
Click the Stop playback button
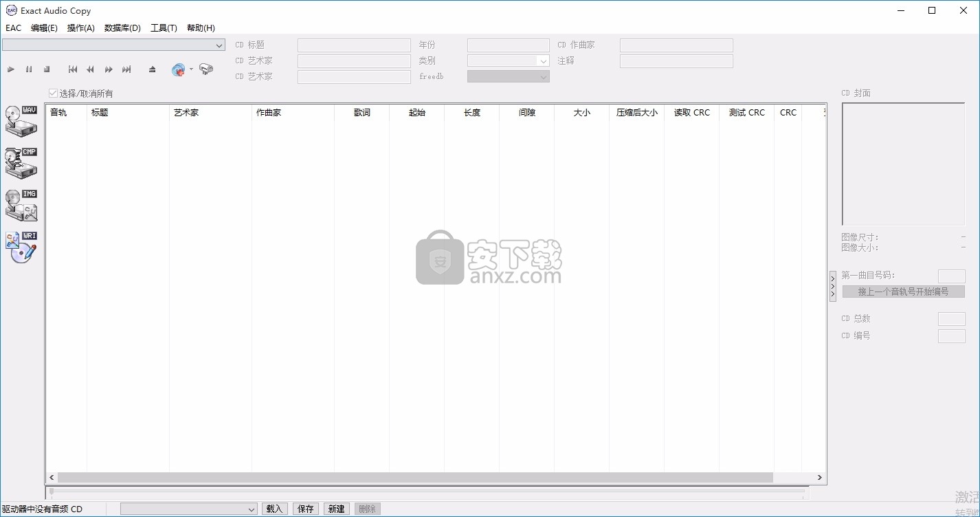(47, 69)
